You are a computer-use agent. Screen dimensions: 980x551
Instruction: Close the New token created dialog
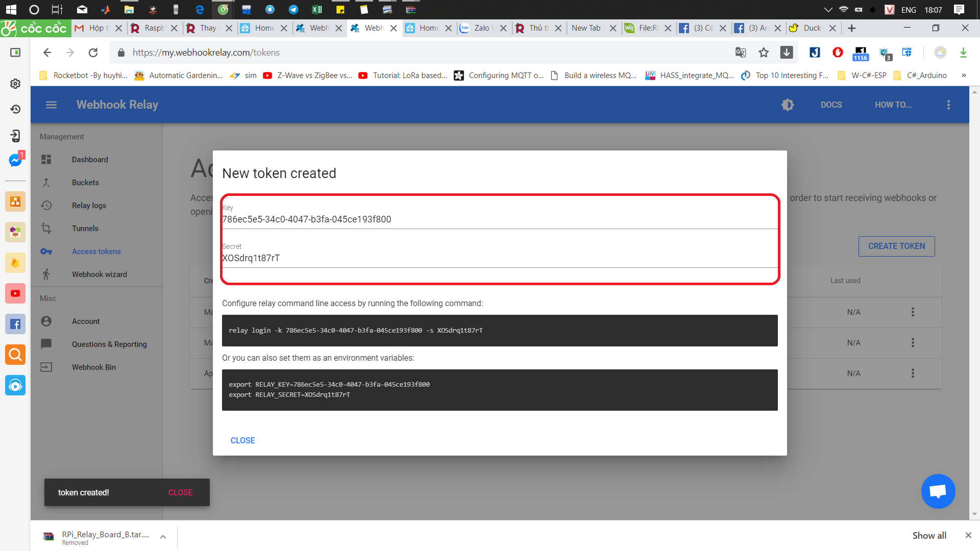[242, 440]
